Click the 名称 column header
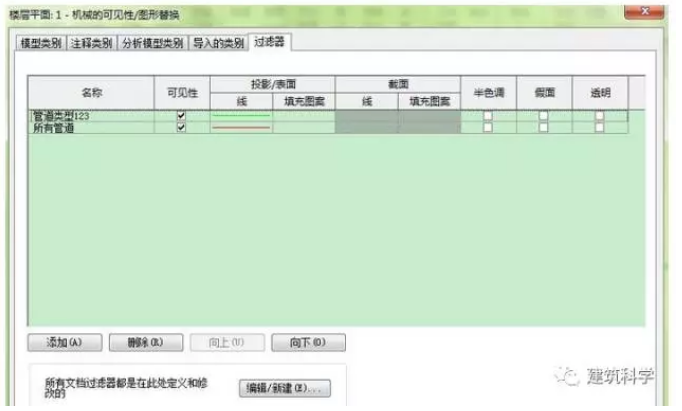682x411 pixels. pyautogui.click(x=91, y=93)
